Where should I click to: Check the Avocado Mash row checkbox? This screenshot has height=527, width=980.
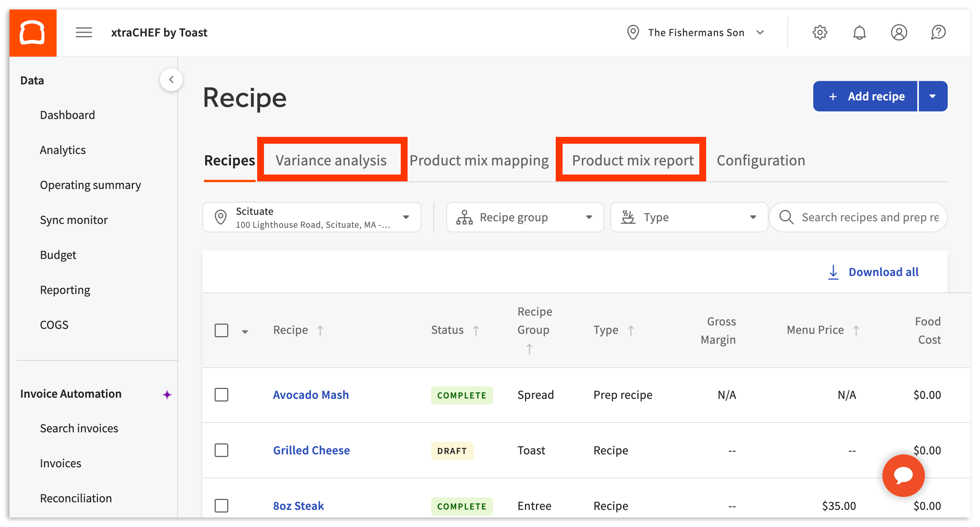221,395
